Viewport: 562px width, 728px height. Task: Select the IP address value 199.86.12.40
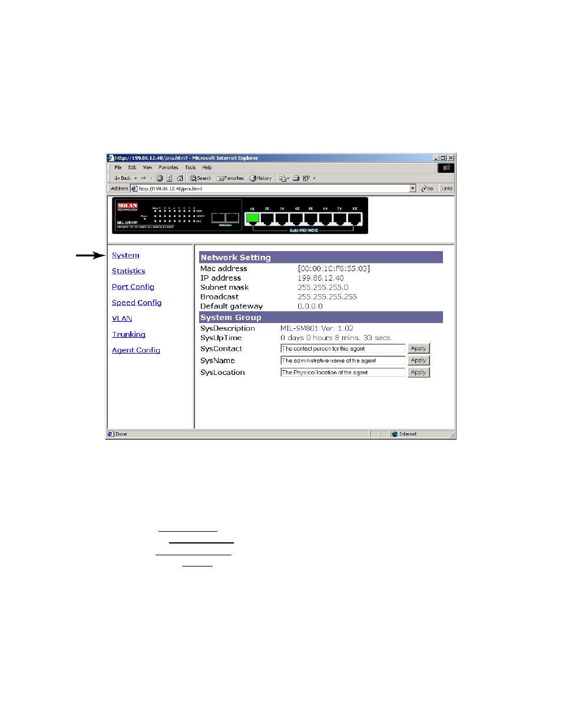tap(320, 278)
